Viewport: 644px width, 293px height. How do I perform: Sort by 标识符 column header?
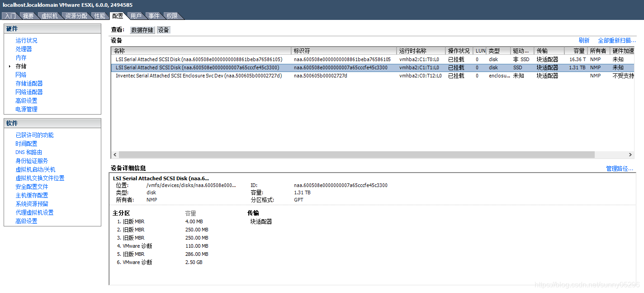coord(344,51)
